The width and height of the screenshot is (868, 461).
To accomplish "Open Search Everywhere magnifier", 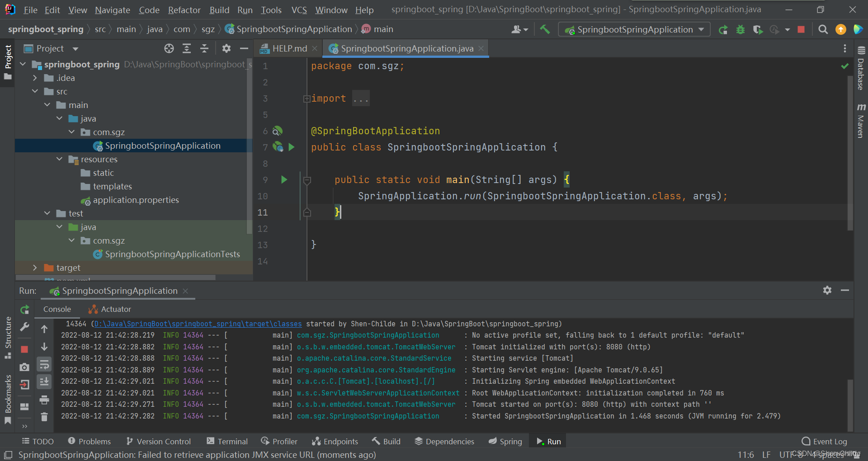I will (823, 29).
